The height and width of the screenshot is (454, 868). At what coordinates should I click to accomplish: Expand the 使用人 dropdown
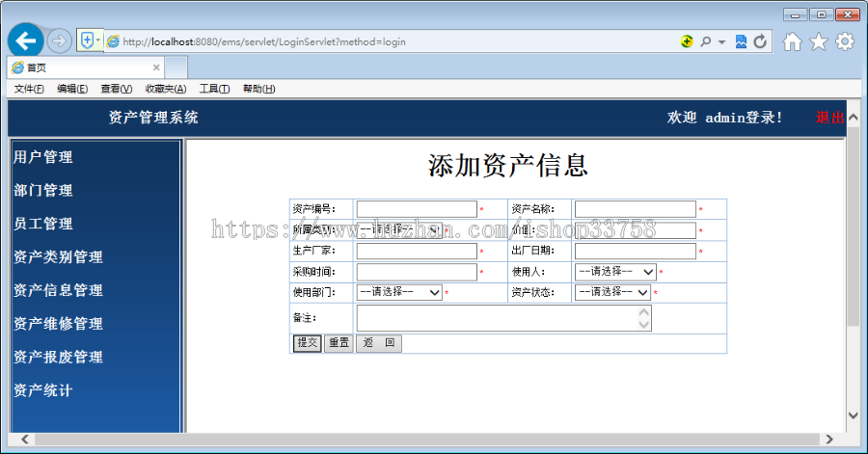[615, 272]
